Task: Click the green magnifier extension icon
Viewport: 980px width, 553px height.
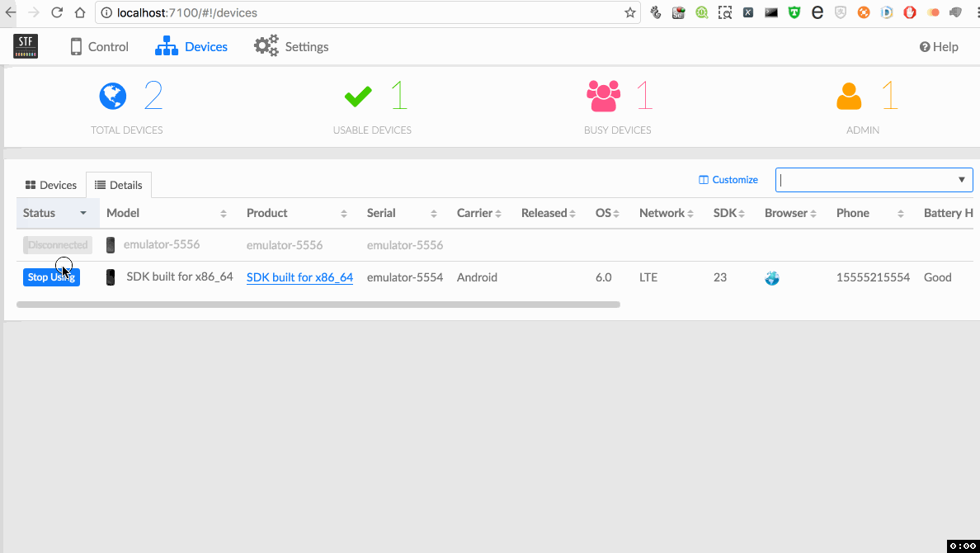Action: [702, 12]
